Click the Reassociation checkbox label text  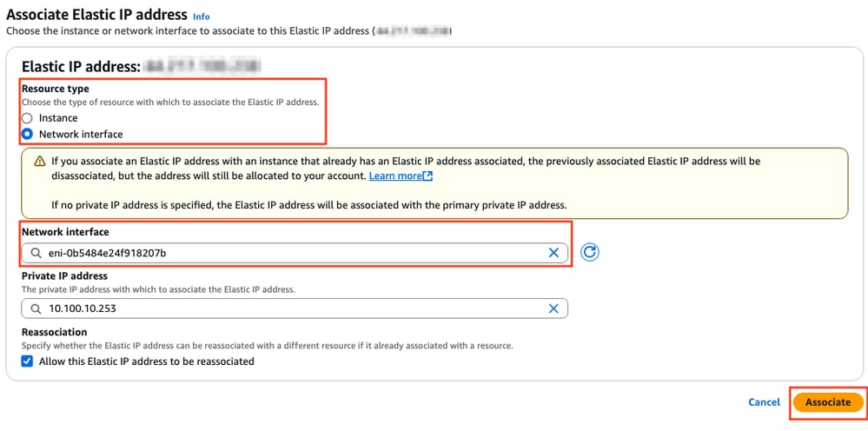pyautogui.click(x=147, y=361)
